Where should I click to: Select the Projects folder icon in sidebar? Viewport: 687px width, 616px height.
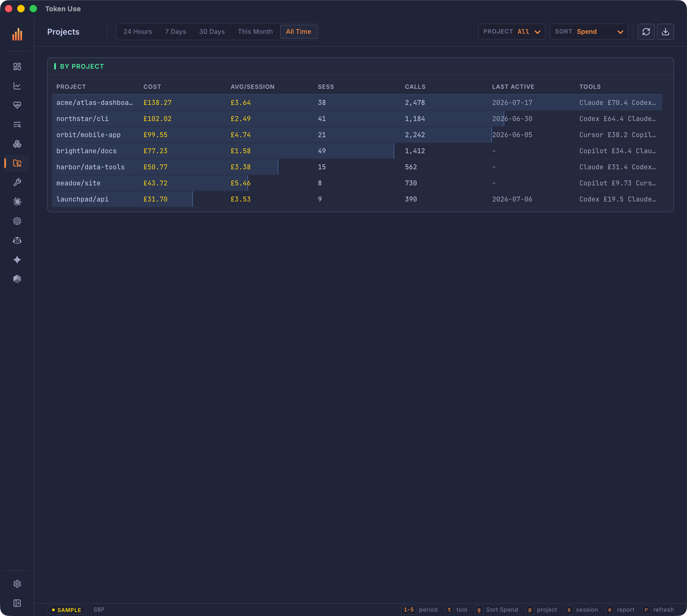point(17,163)
